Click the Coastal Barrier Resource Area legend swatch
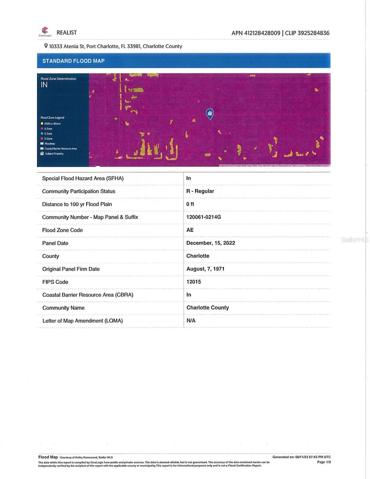 (x=42, y=148)
